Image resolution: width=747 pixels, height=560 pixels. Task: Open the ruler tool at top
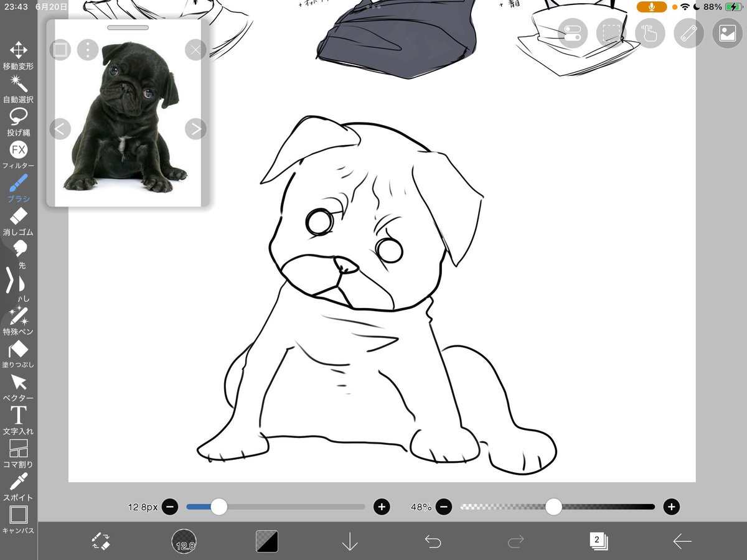click(688, 34)
